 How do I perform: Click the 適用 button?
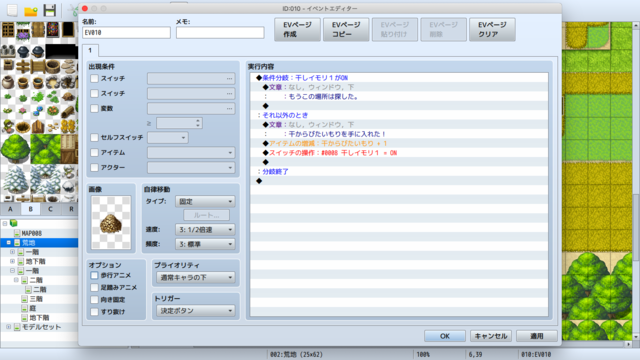pos(537,336)
